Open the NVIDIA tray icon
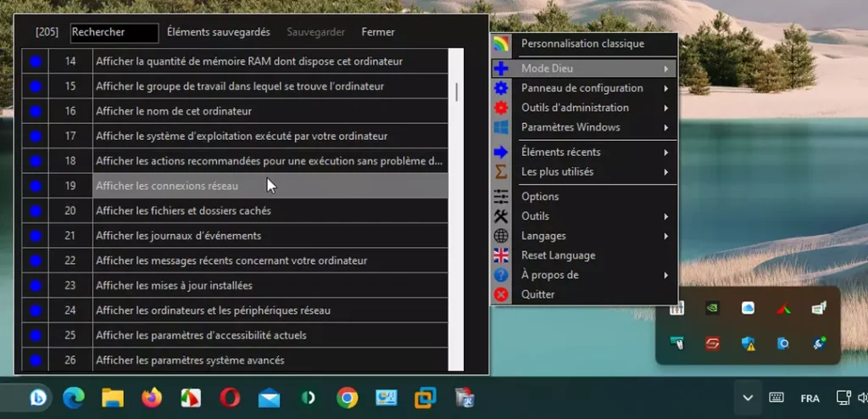Image resolution: width=868 pixels, height=419 pixels. pos(712,308)
